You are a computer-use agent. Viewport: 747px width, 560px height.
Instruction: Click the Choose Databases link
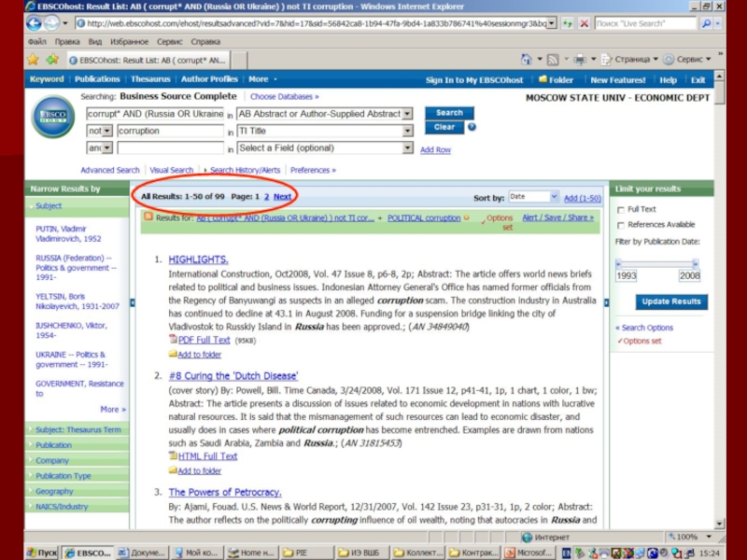[285, 97]
